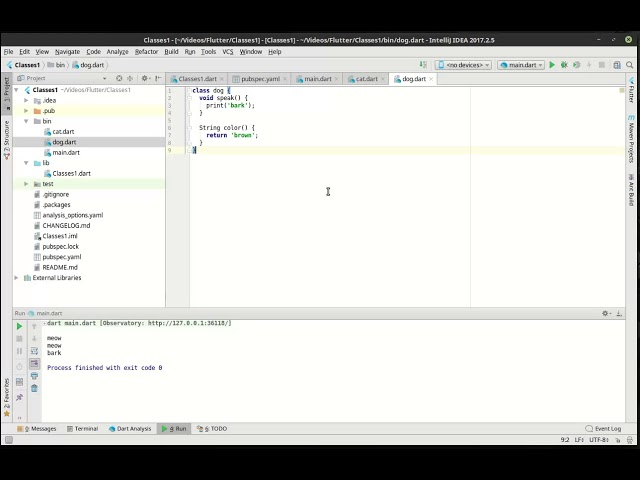The image size is (640, 480).
Task: Hide the Project panel with hide icon
Action: point(158,78)
